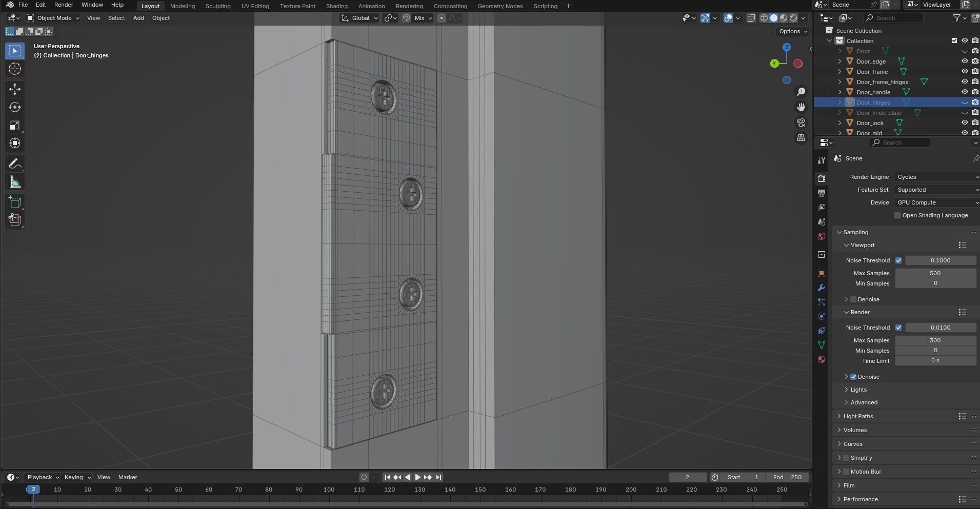
Task: Switch to the Geometry Nodes workspace tab
Action: pos(500,6)
